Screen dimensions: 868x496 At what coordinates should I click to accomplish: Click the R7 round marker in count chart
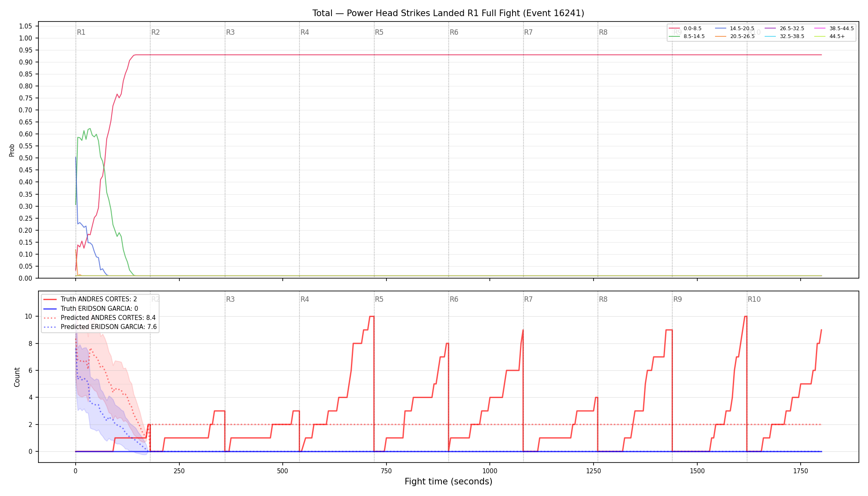click(528, 299)
